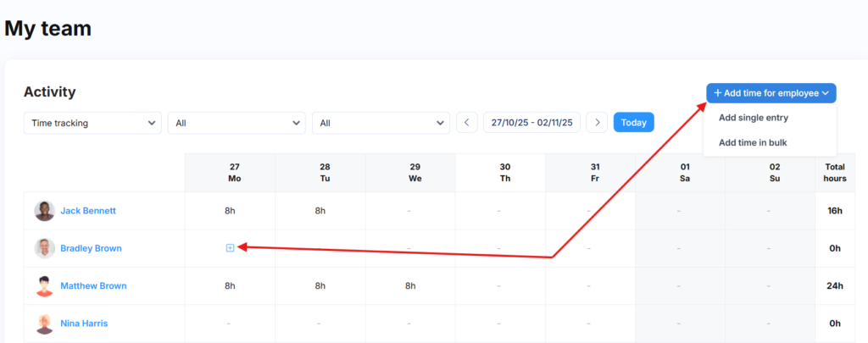
Task: Click the Today button
Action: (633, 123)
